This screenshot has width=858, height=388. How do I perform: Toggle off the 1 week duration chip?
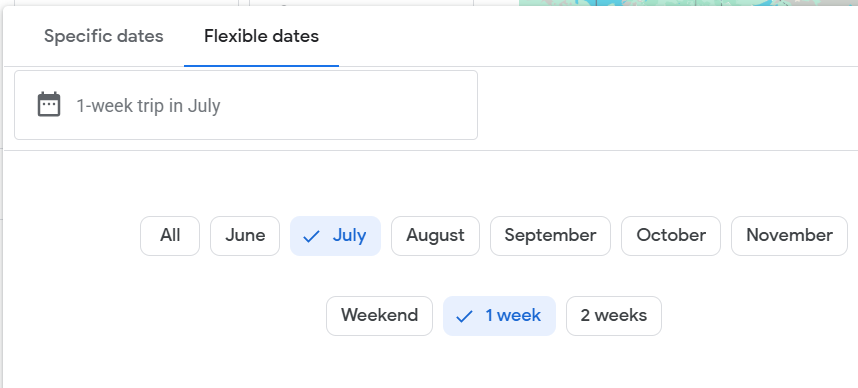pos(499,316)
